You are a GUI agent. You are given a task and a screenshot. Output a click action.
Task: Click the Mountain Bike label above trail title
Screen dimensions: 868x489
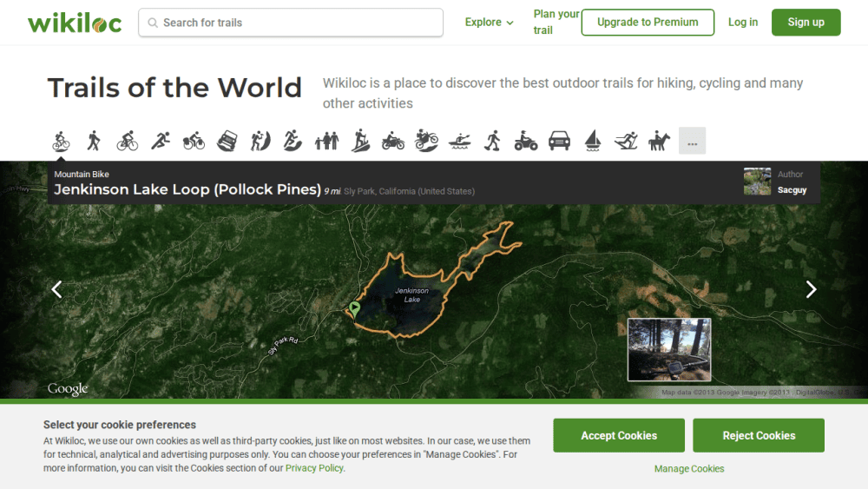(82, 174)
